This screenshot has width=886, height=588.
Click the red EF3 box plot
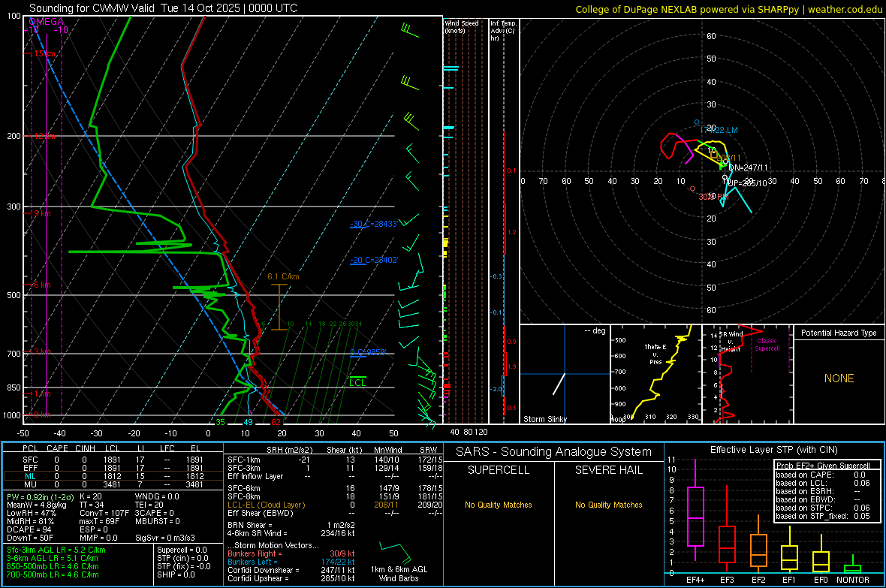(727, 529)
